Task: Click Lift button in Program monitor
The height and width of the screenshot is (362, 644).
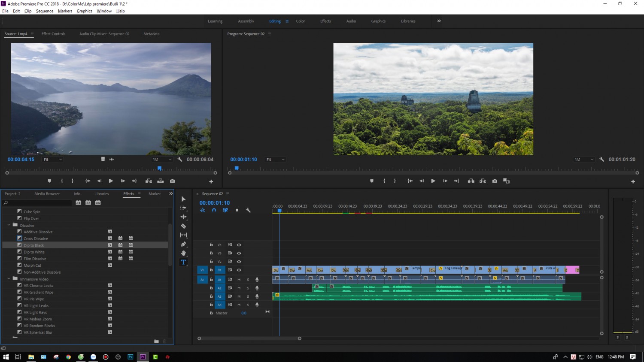Action: (x=471, y=181)
